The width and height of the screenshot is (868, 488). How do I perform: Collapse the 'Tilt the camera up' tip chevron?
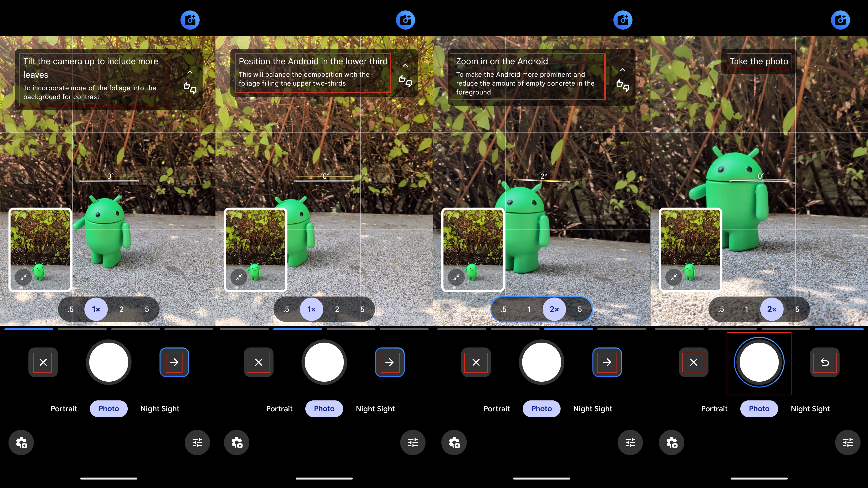tap(190, 72)
